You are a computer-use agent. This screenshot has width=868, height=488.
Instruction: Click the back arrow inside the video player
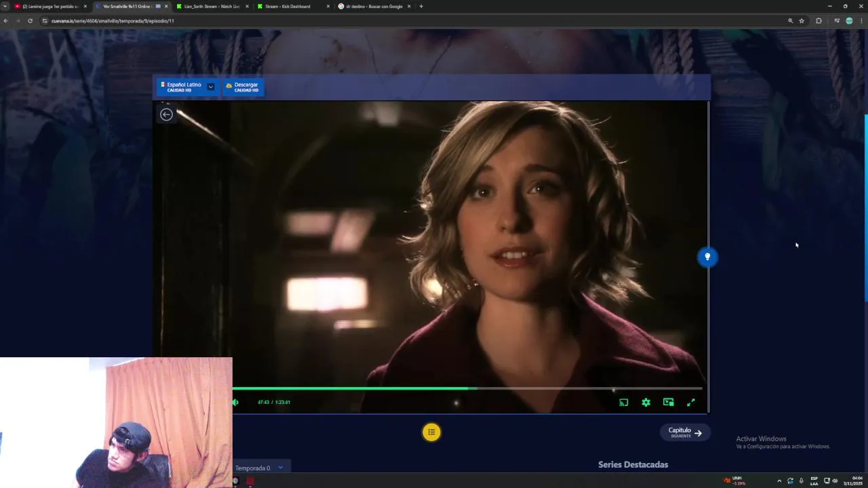point(166,115)
